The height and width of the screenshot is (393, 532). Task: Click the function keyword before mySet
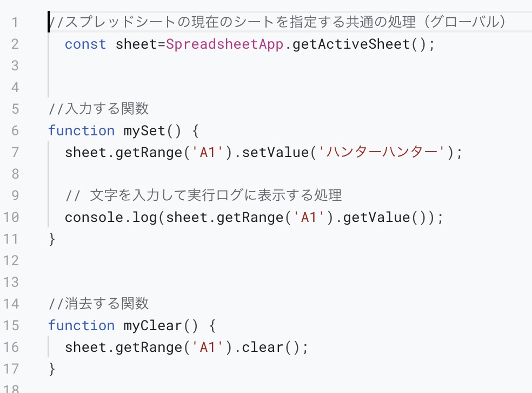click(82, 131)
